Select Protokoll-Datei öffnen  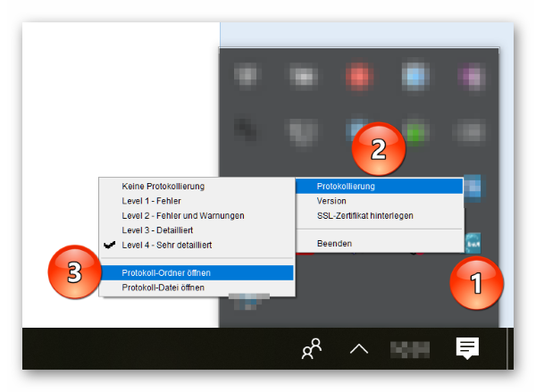[x=163, y=288]
